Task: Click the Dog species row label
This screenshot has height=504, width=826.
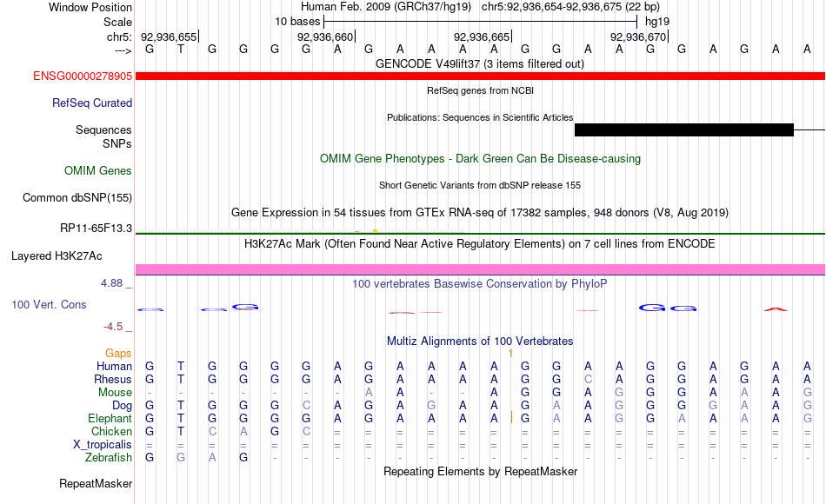Action: [x=122, y=406]
